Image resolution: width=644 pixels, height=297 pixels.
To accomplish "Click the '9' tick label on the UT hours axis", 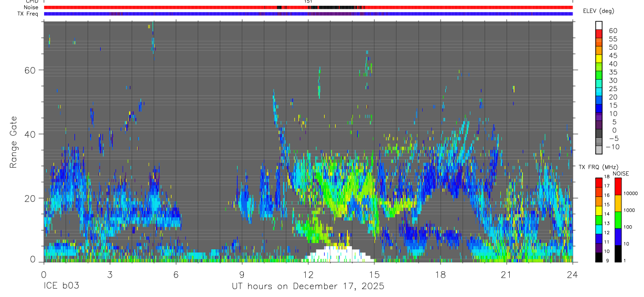I will (x=242, y=274).
